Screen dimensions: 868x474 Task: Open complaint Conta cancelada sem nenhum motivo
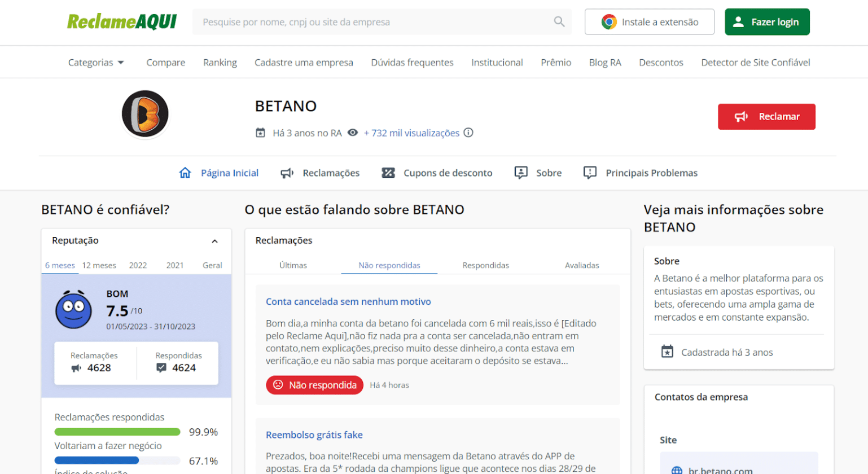point(348,301)
